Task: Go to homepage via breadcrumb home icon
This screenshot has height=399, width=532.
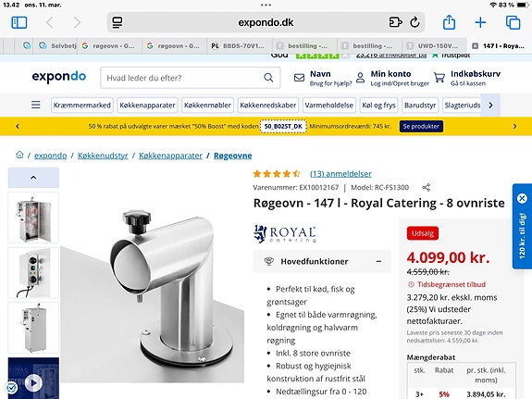Action: tap(19, 155)
